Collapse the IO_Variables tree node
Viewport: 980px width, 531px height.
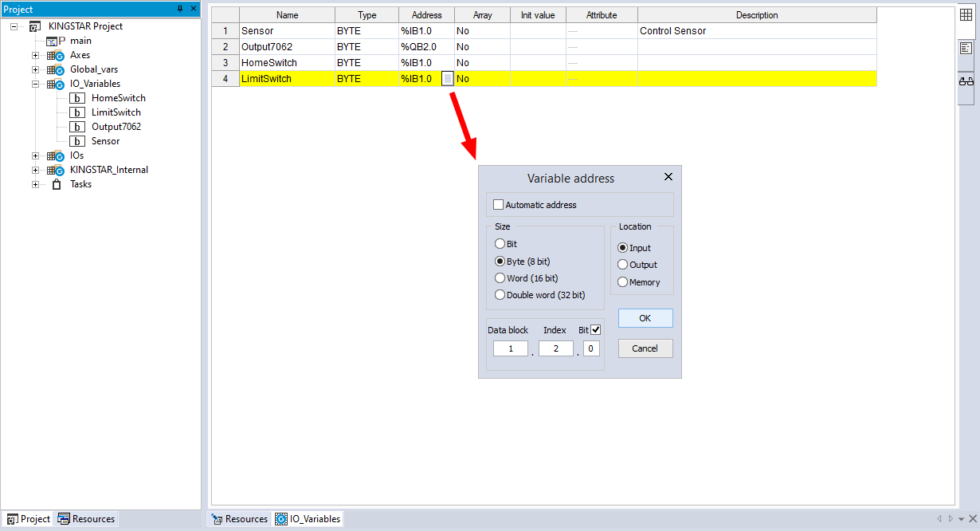(x=36, y=84)
